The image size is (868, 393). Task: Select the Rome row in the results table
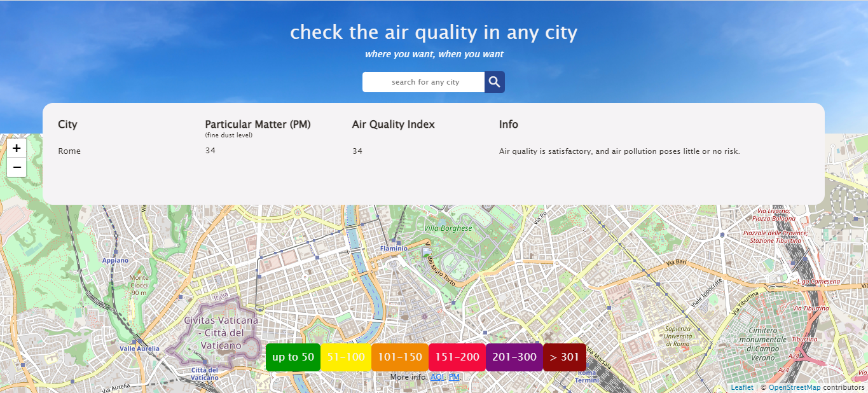point(69,151)
